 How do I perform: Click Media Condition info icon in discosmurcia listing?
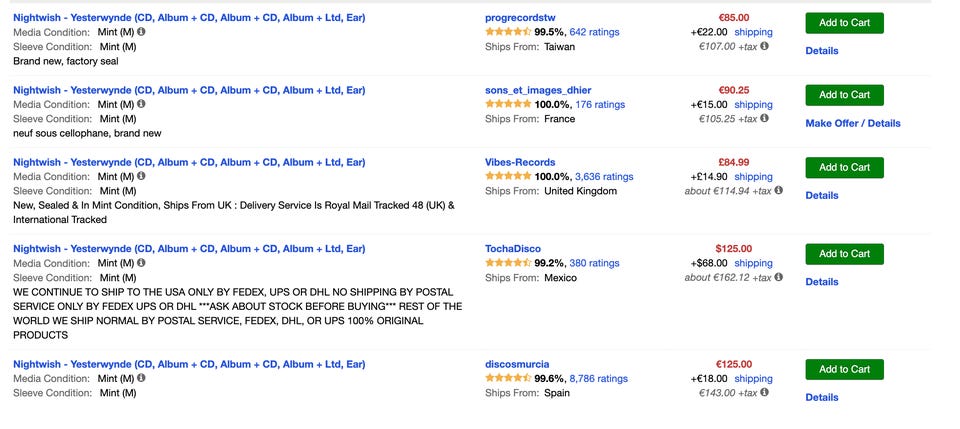[x=141, y=379]
